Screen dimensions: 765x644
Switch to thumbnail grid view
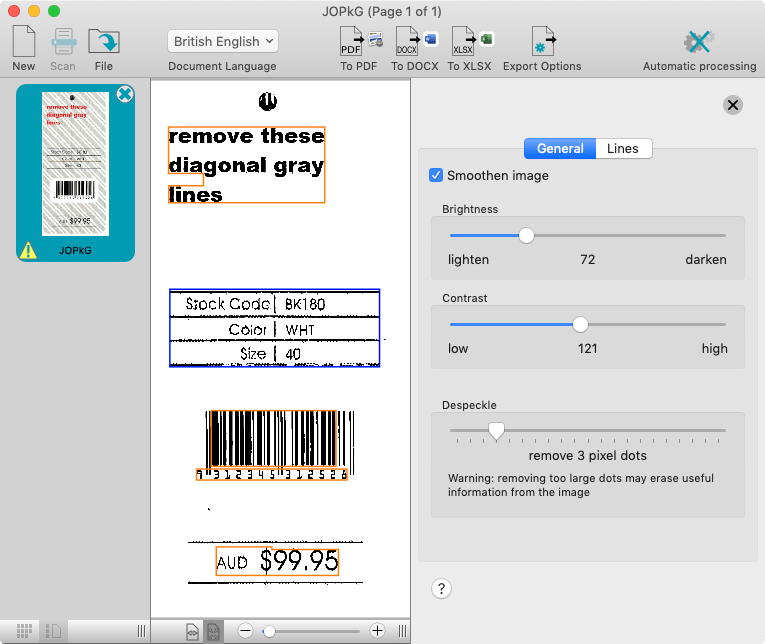pyautogui.click(x=24, y=631)
